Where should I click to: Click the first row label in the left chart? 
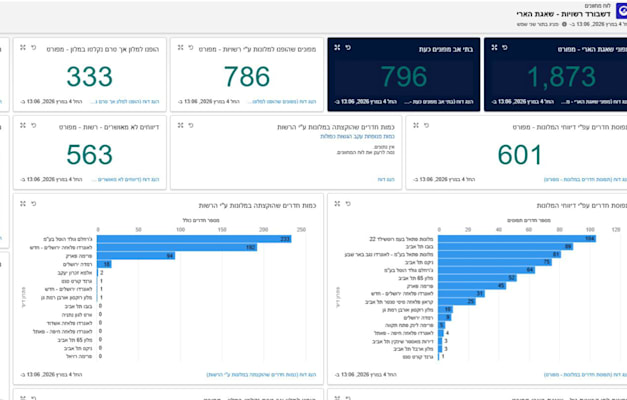tap(68, 239)
